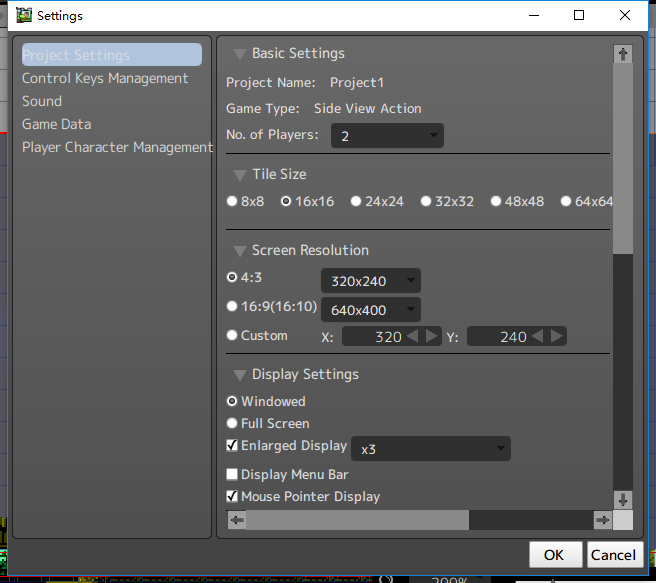
Task: Click the horizontal scrollbar right arrow
Action: pos(602,520)
